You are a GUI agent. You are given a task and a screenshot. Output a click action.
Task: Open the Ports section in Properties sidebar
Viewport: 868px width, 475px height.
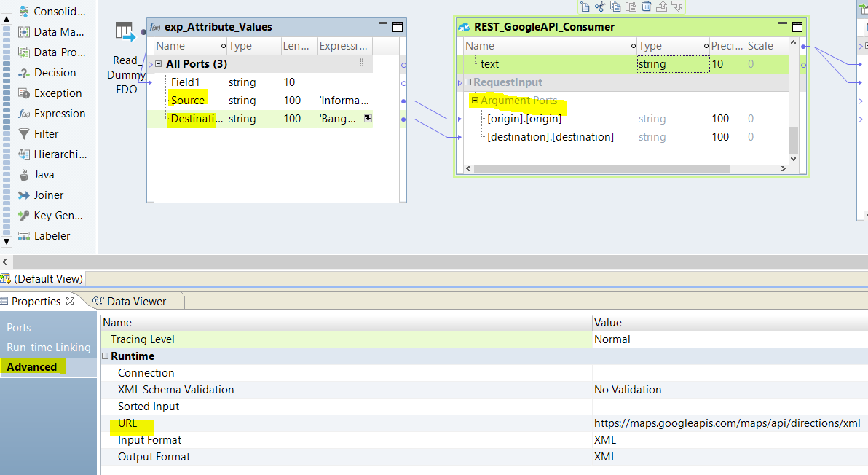click(x=19, y=327)
